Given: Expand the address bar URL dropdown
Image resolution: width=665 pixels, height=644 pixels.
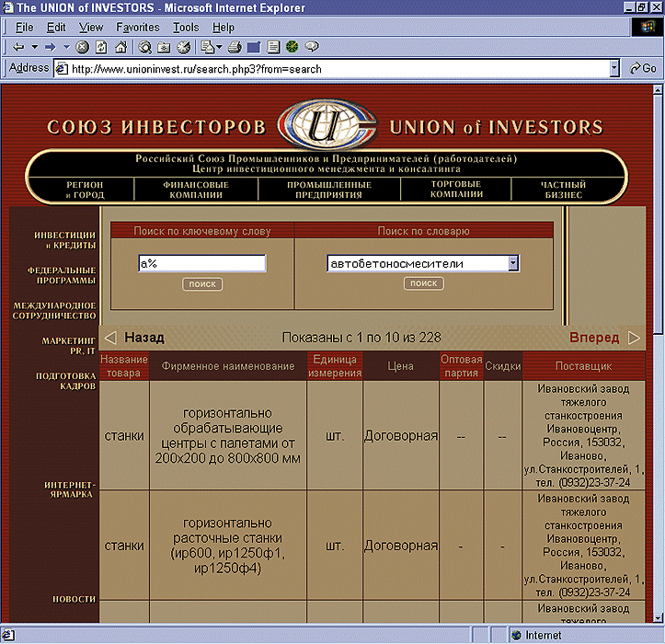Looking at the screenshot, I should pyautogui.click(x=614, y=68).
